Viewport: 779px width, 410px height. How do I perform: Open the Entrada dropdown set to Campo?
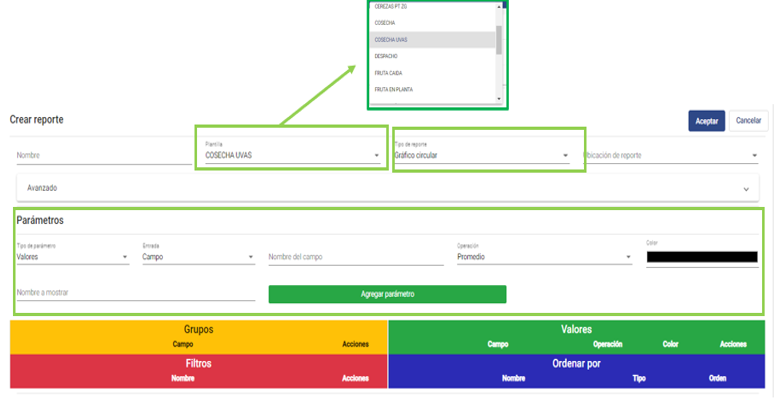[x=197, y=257]
